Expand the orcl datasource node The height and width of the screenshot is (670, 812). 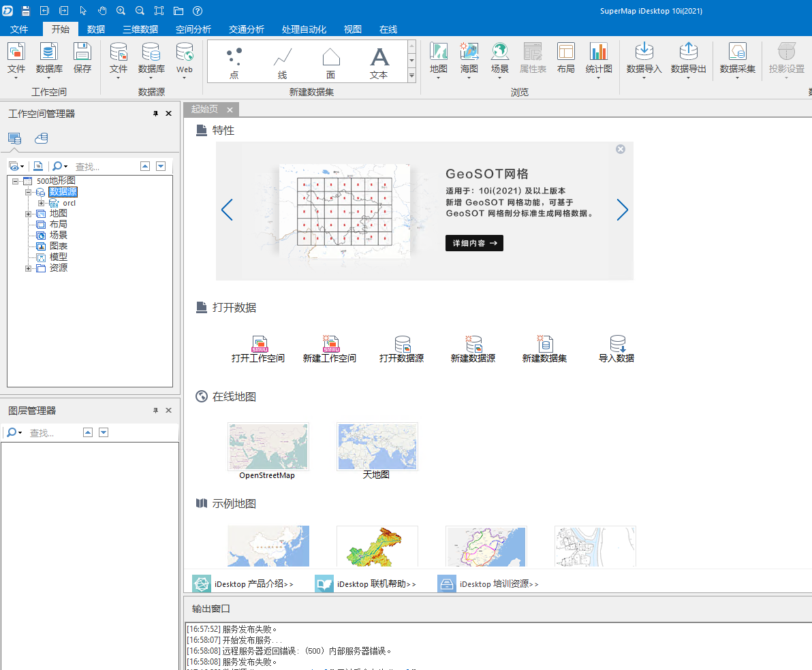(41, 203)
